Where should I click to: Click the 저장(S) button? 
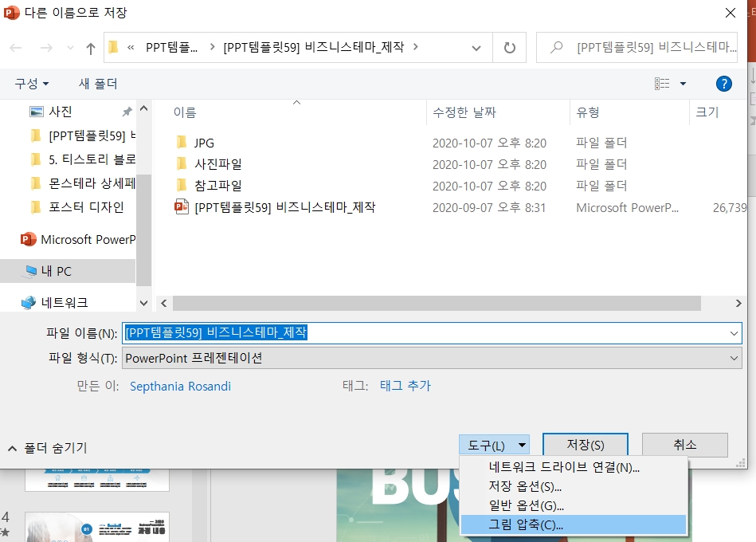pyautogui.click(x=585, y=444)
